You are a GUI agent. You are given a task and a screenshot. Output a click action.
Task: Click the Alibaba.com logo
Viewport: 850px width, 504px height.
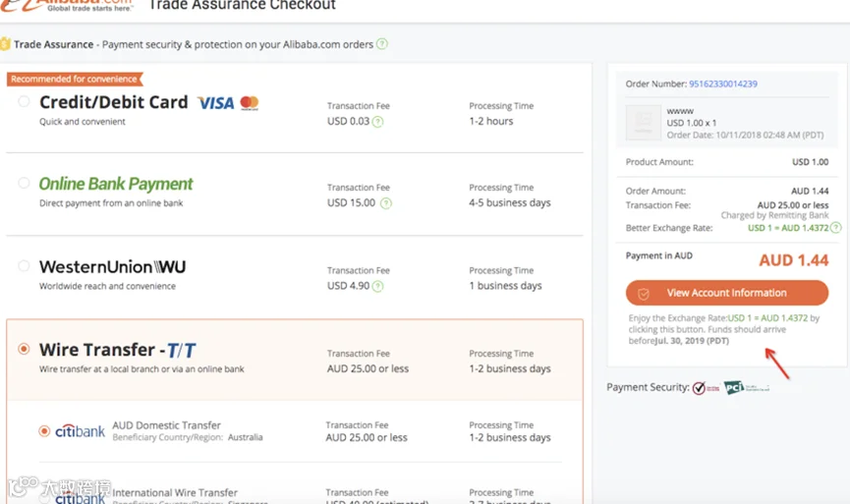(x=66, y=6)
